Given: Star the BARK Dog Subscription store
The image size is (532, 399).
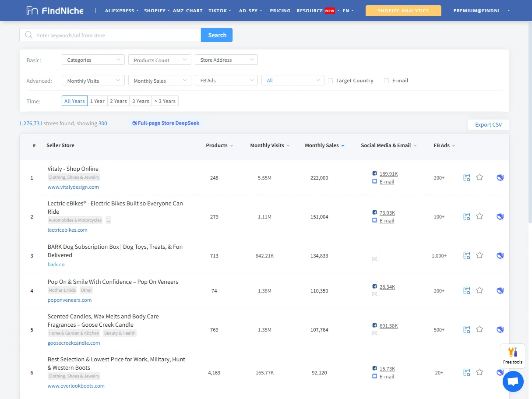Looking at the screenshot, I should point(479,255).
